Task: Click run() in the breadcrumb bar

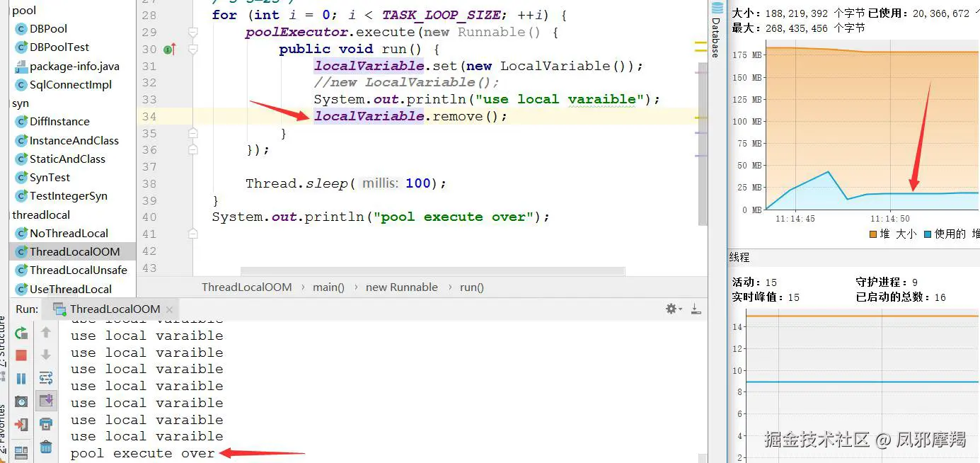Action: pyautogui.click(x=472, y=287)
